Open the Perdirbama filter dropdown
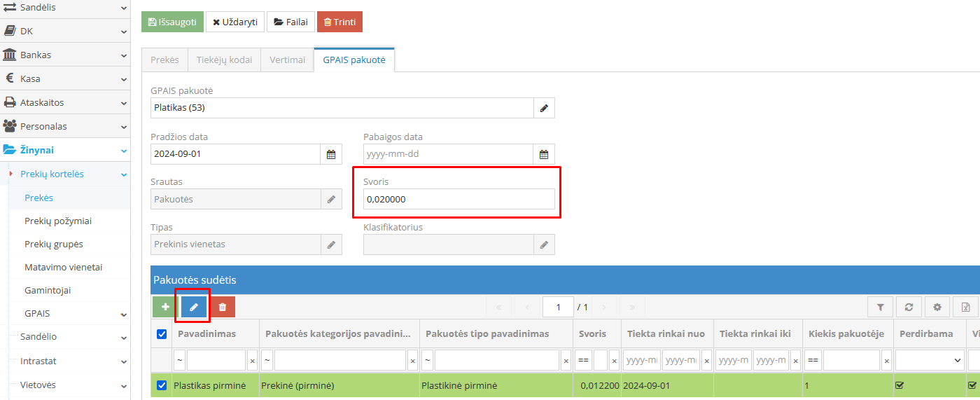980x400 pixels. click(927, 360)
